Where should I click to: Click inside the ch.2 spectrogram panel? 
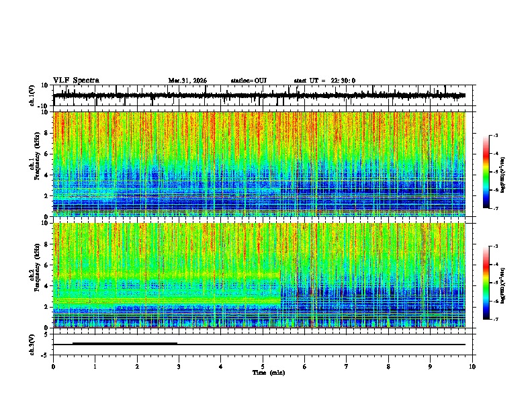click(x=259, y=275)
